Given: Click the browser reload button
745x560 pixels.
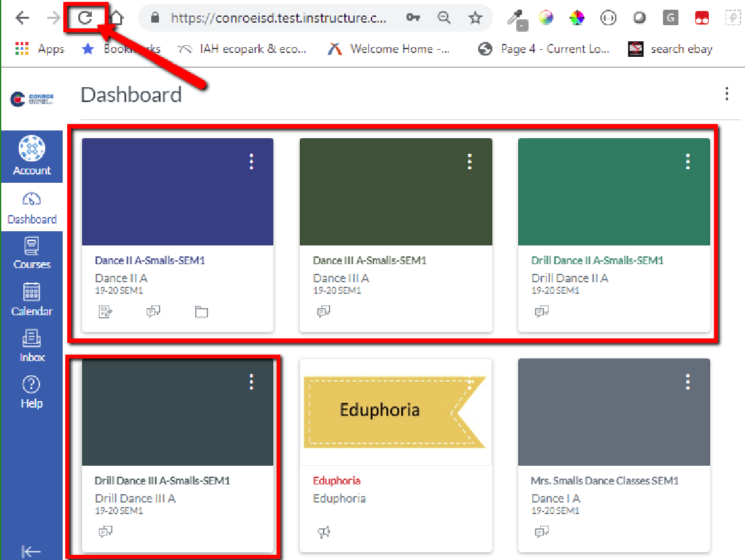Looking at the screenshot, I should 85,18.
